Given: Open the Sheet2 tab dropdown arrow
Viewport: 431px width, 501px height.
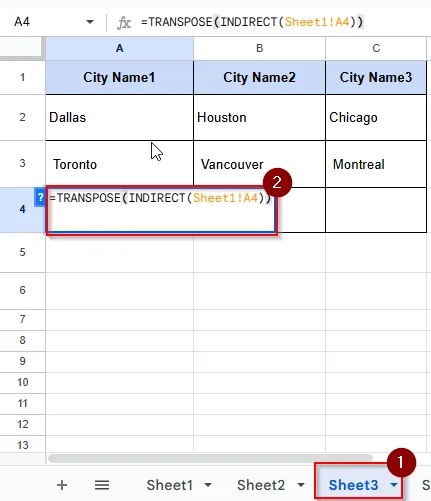Looking at the screenshot, I should click(x=301, y=485).
